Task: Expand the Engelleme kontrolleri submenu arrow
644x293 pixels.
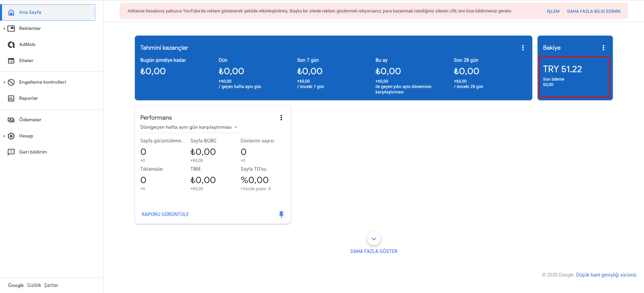Action: 4,82
